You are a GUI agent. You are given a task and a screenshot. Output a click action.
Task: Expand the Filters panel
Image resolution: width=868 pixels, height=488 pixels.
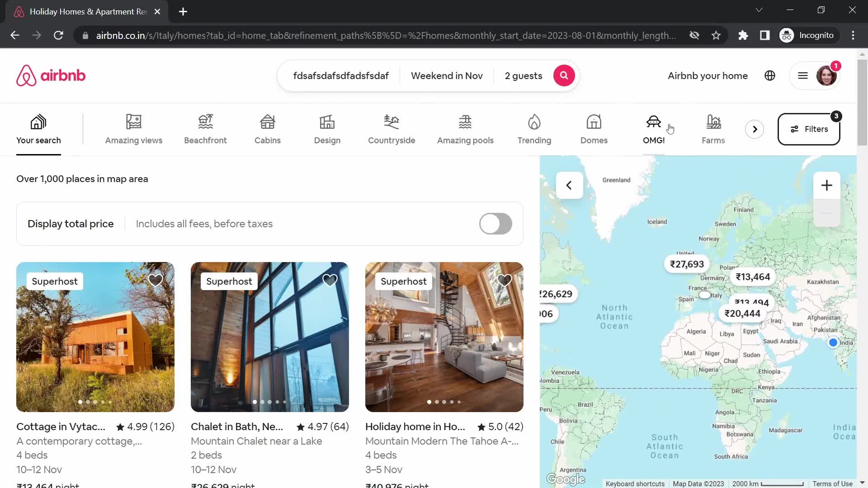809,129
